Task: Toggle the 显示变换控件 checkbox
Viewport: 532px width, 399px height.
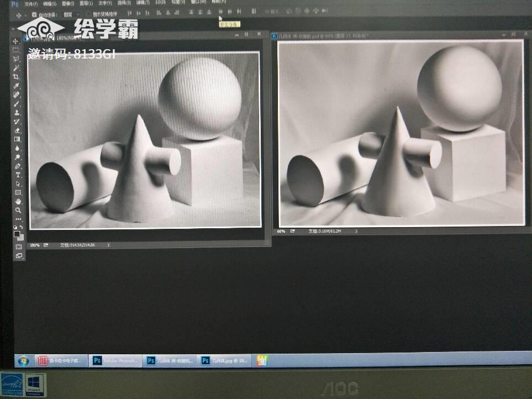Action: 89,14
